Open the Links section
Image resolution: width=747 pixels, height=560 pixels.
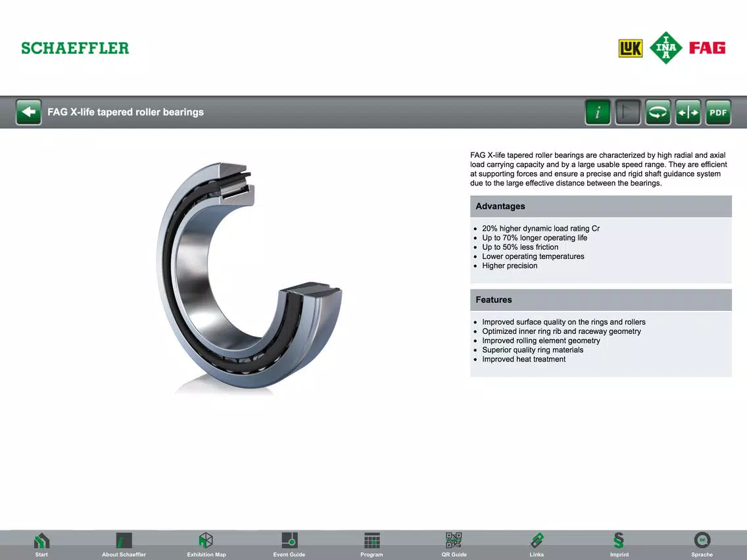(x=537, y=545)
